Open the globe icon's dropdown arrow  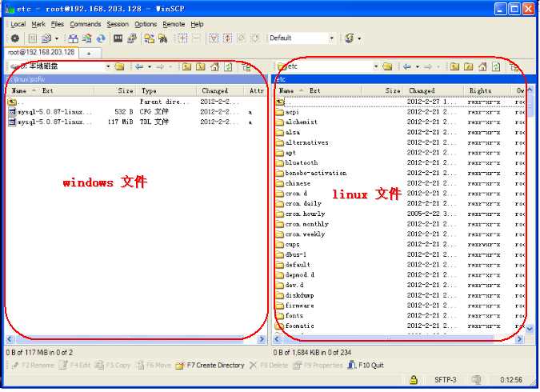click(359, 38)
